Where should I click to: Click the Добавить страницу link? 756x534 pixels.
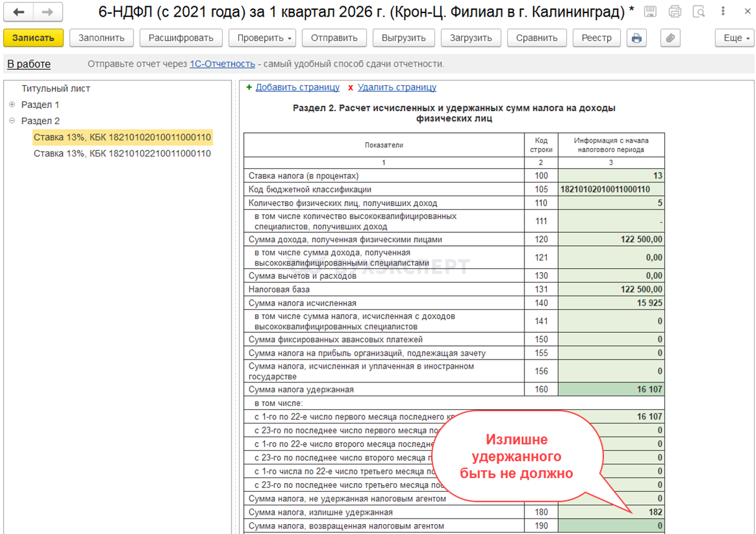pos(297,88)
